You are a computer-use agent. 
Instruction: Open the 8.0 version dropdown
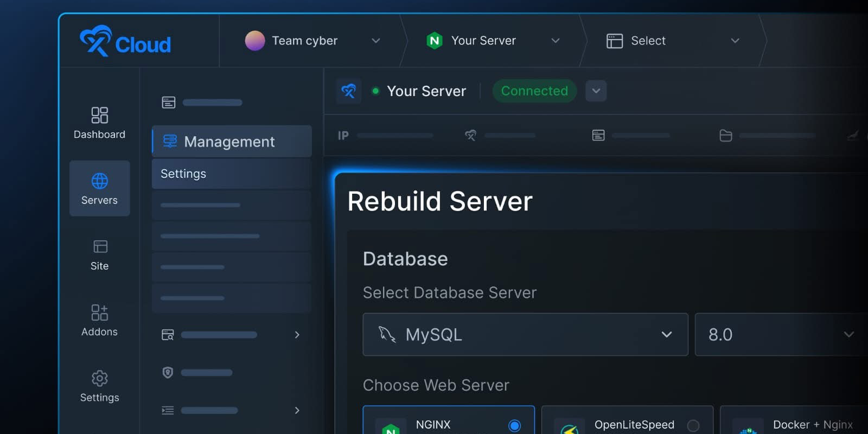tap(781, 334)
